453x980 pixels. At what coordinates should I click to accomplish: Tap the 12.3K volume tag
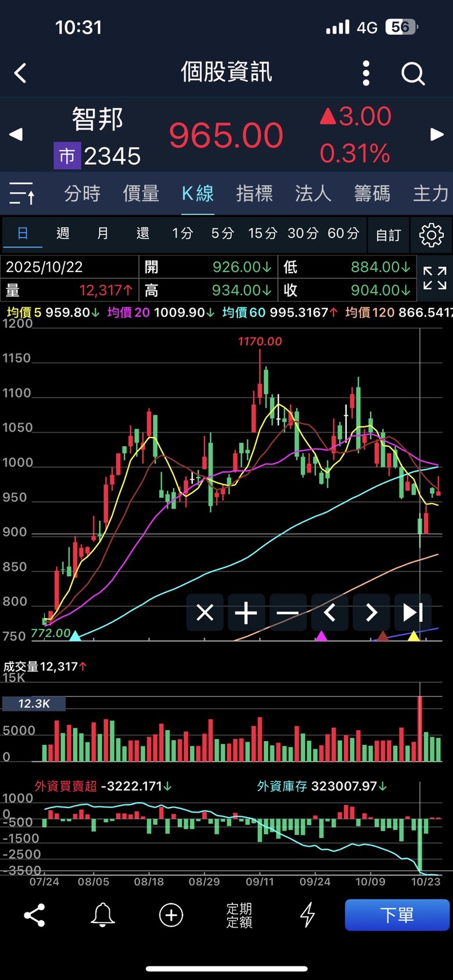[x=34, y=703]
